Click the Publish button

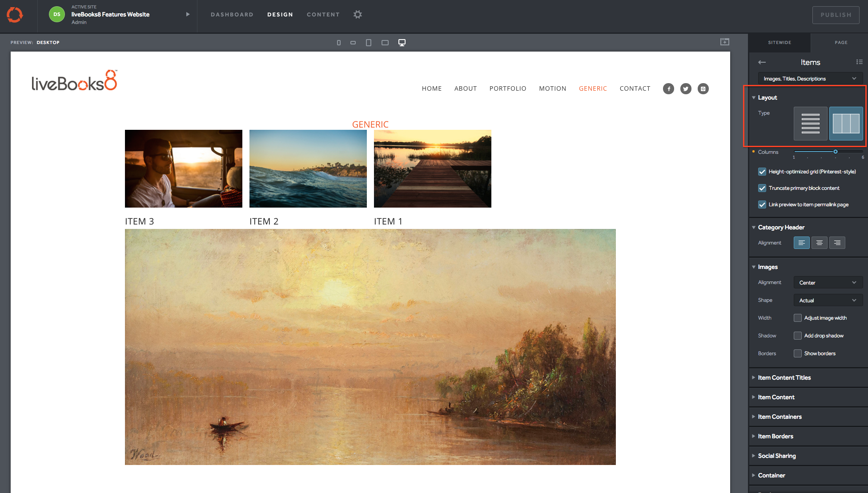pos(836,15)
